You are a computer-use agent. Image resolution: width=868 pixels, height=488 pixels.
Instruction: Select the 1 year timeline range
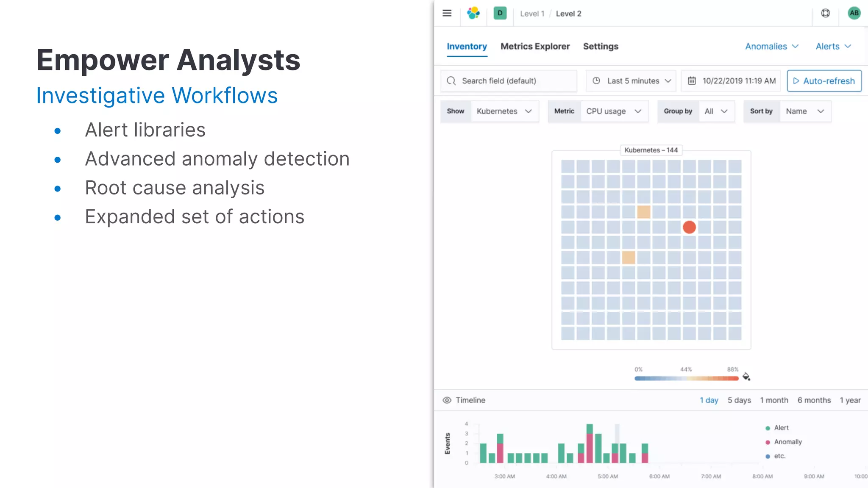(x=850, y=400)
